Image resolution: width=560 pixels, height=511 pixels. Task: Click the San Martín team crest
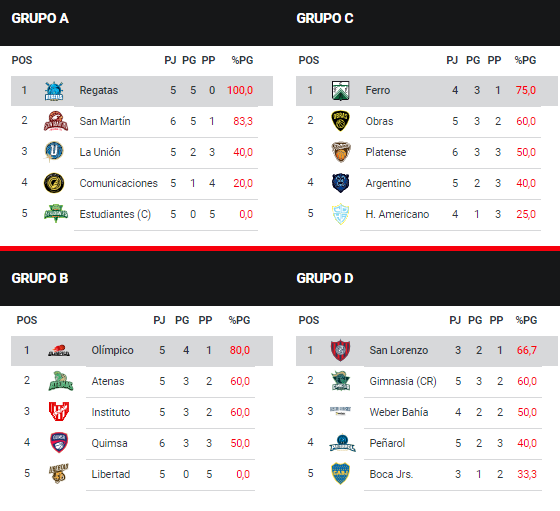[56, 121]
